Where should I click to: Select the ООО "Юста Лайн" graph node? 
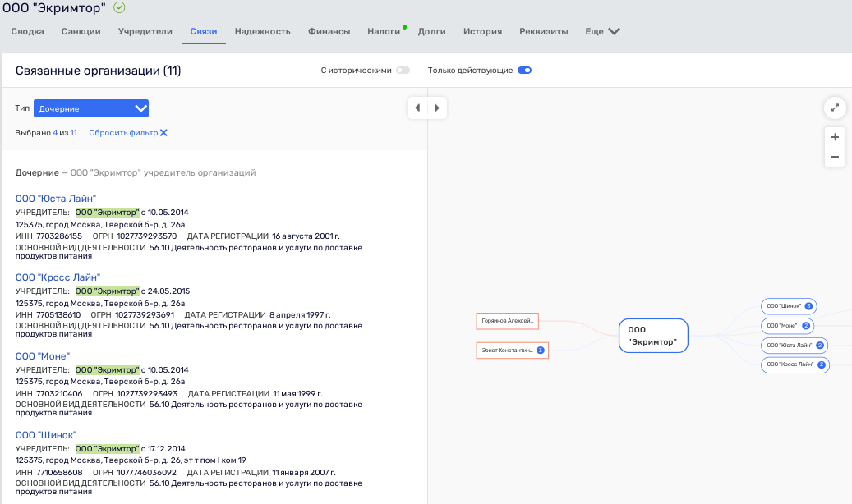[794, 346]
